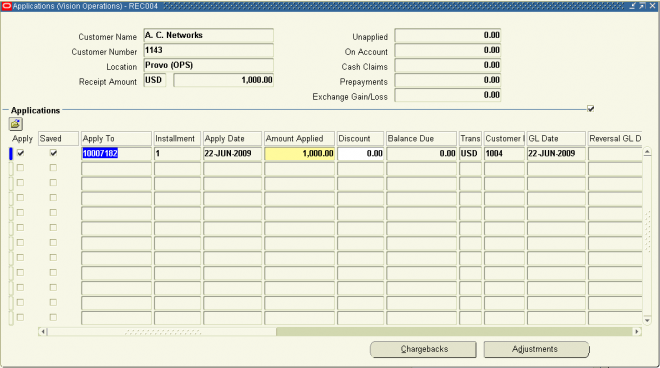
Task: Click the folder tools icon under Applications
Action: point(16,124)
